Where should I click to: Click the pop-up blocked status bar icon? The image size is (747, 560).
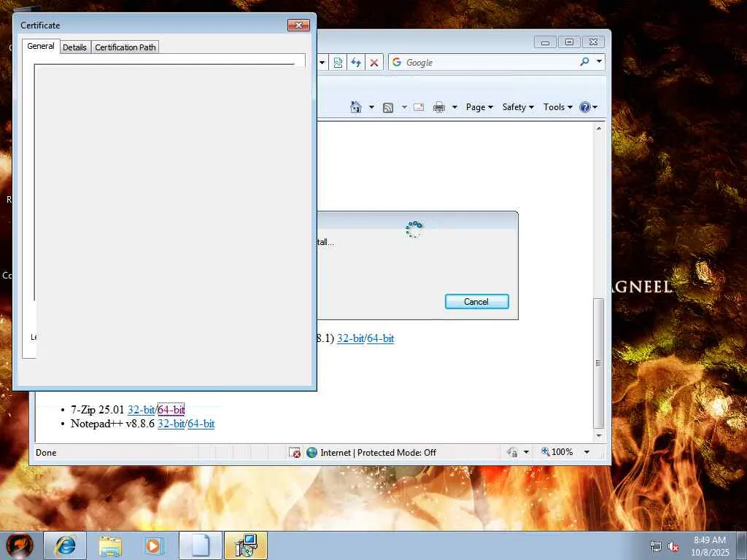pos(295,452)
